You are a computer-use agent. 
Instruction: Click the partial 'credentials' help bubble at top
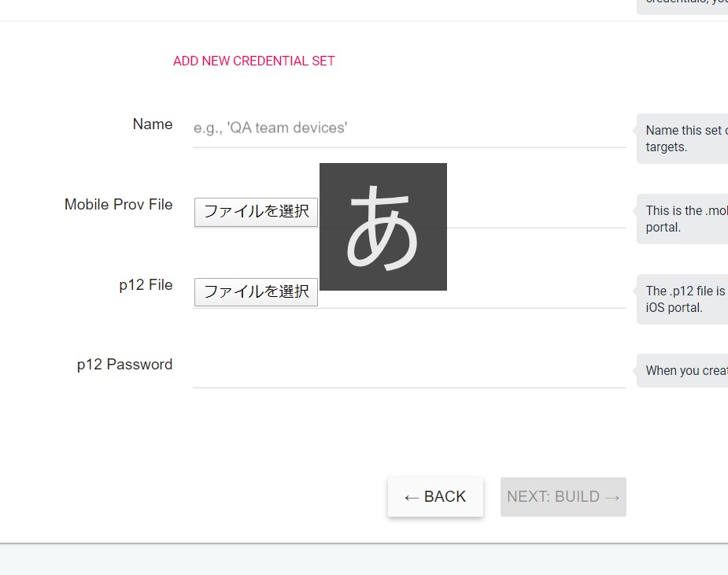point(682,6)
